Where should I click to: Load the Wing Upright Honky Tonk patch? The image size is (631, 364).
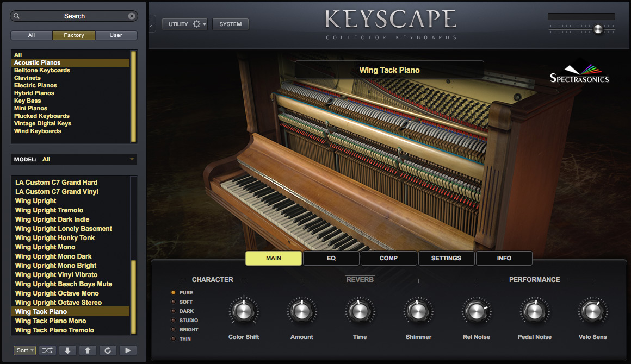click(70, 237)
